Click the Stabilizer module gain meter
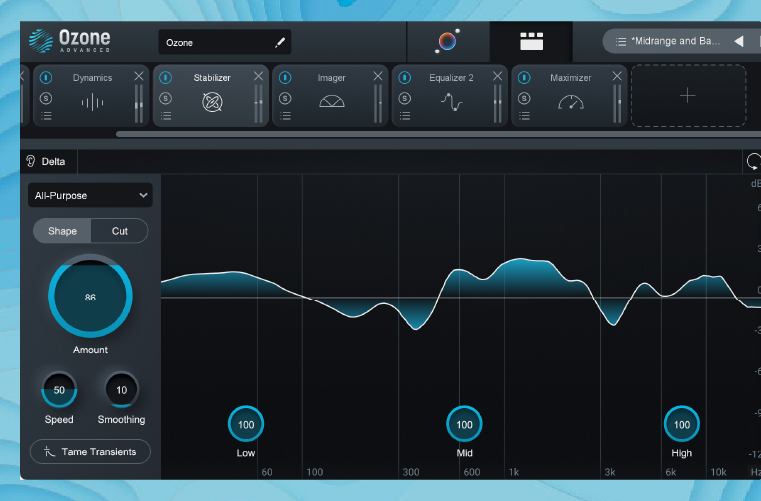 coord(258,103)
